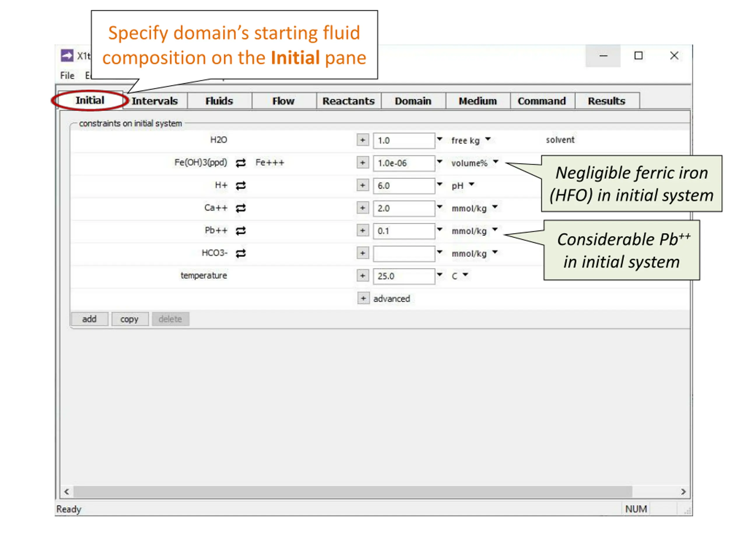This screenshot has height=560, width=747.
Task: Switch to the Reactants tab
Action: (348, 101)
